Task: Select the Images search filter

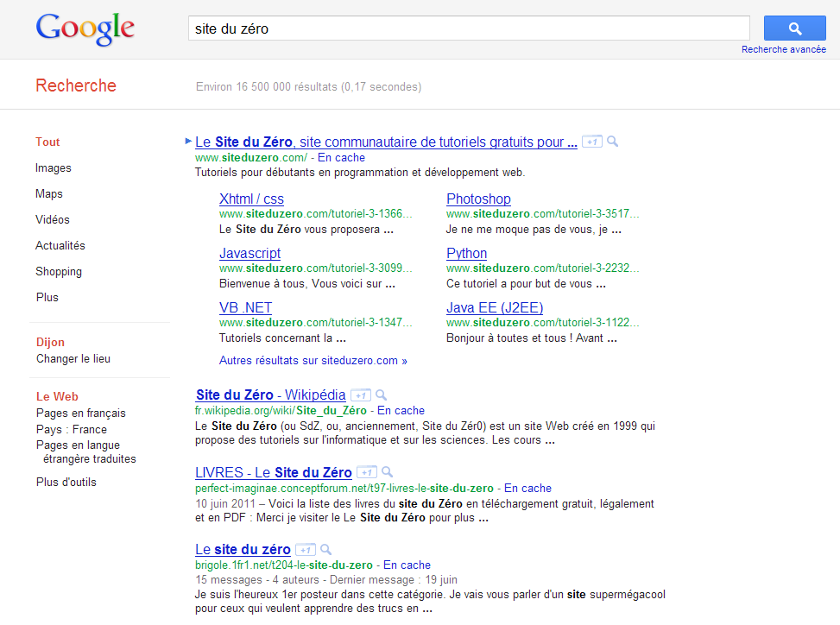Action: coord(53,168)
